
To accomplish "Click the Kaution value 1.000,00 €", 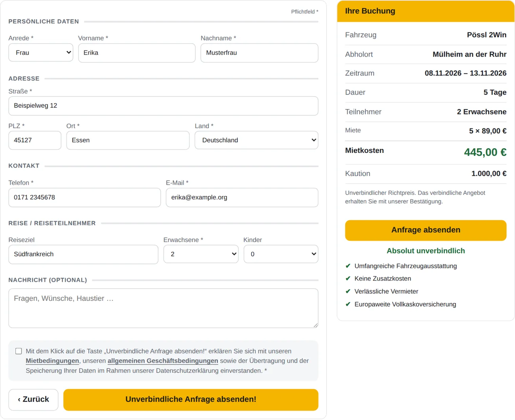I will pos(489,174).
